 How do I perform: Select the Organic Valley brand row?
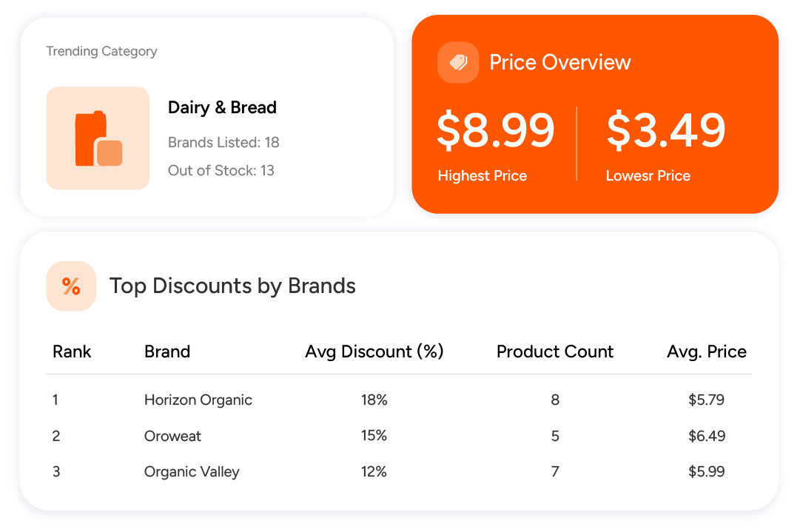pos(399,472)
